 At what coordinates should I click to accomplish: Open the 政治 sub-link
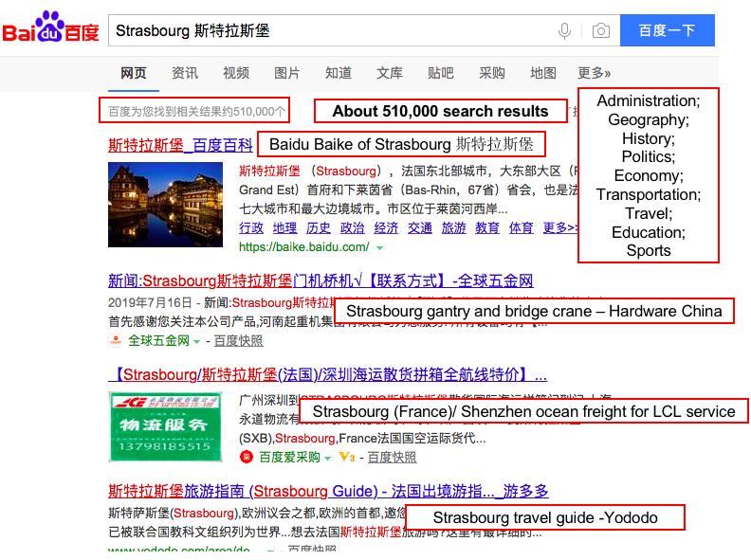353,227
